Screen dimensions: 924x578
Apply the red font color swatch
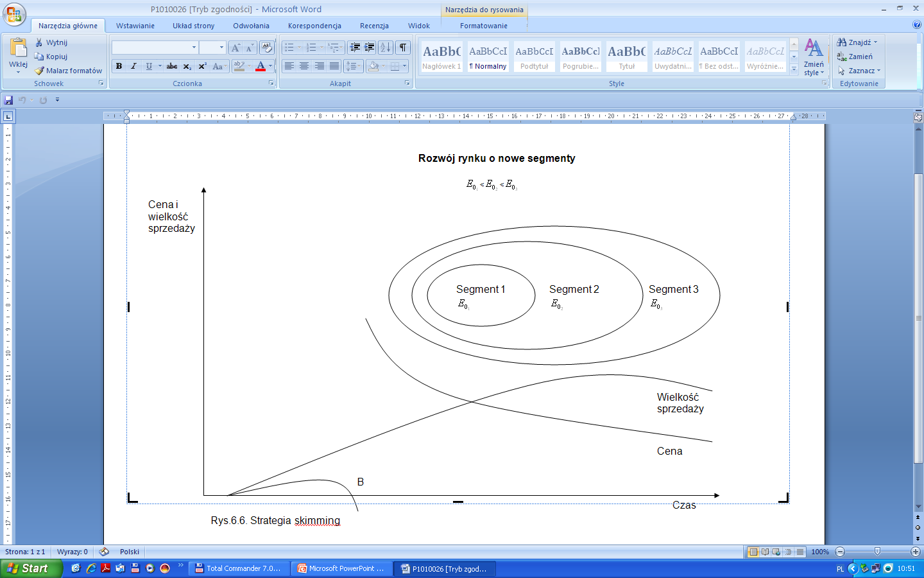261,66
